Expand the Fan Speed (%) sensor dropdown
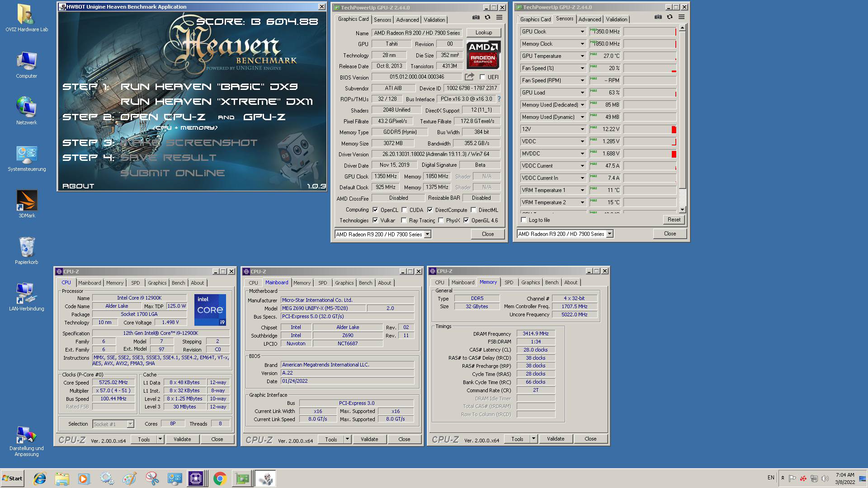Screen dimensions: 868x488 [x=582, y=68]
